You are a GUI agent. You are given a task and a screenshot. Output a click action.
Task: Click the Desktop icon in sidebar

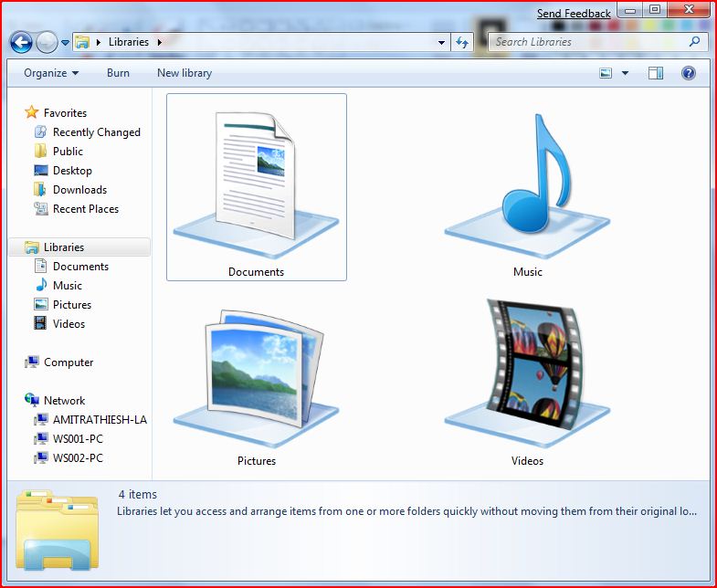[x=41, y=171]
